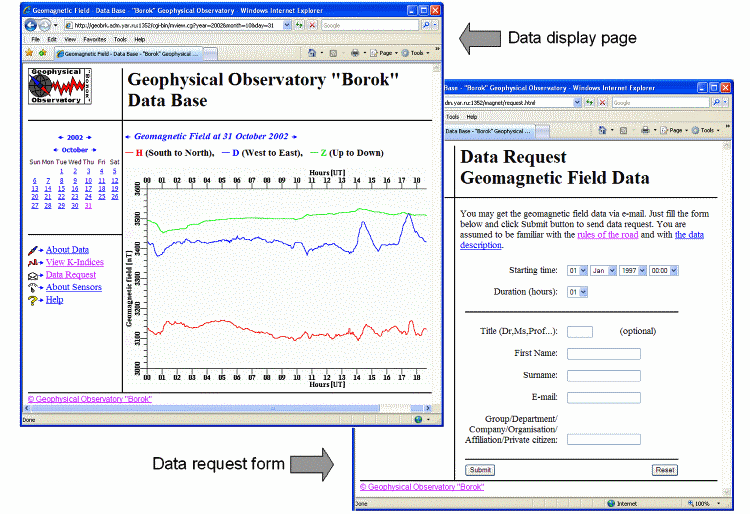Stop loading in the Data Request window
Viewport: 750px width, 514px height.
click(x=602, y=102)
